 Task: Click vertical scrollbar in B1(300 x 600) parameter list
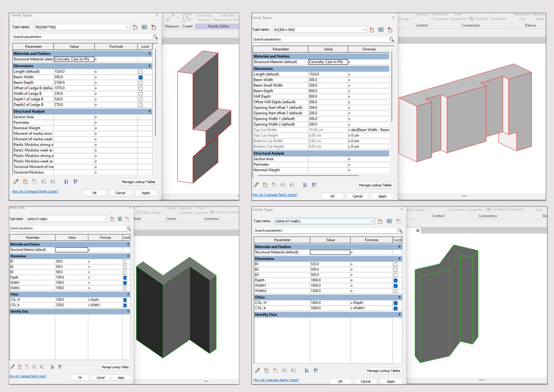coord(392,87)
